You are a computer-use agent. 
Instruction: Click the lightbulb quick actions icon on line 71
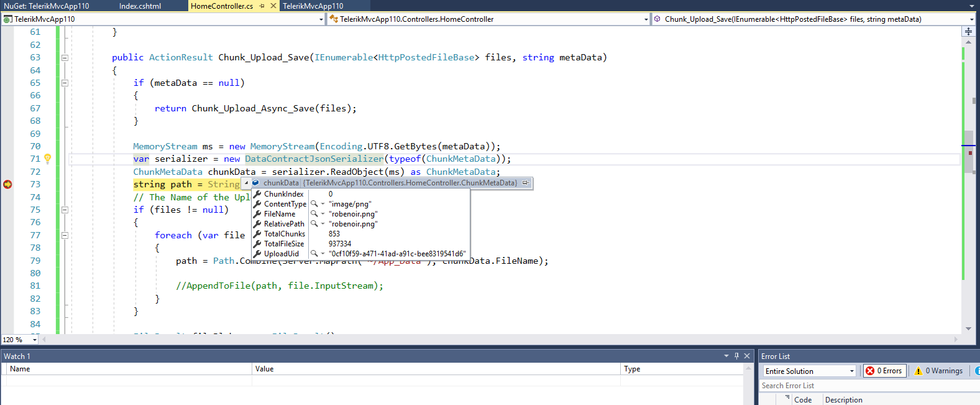pyautogui.click(x=47, y=159)
